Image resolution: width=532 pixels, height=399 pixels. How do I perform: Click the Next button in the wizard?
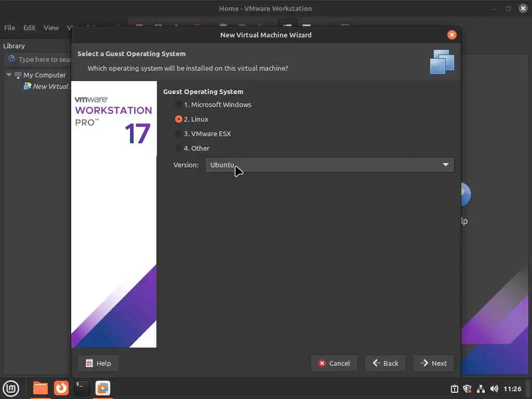433,363
